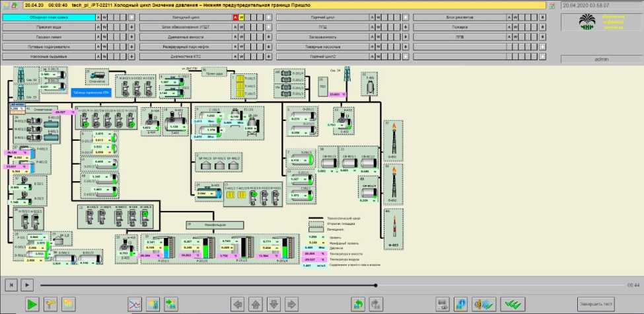Click the up arrow navigation icon
Image resolution: width=644 pixels, height=314 pixels.
(x=255, y=304)
